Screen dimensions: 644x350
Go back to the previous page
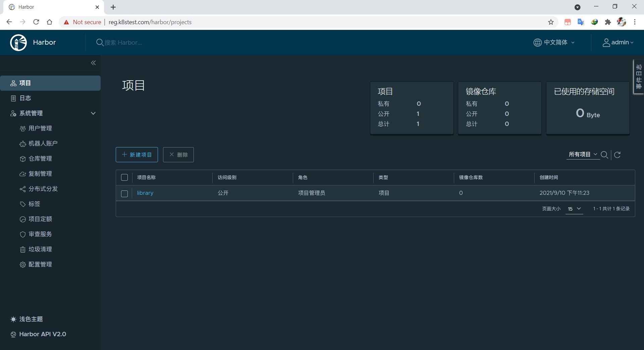9,22
